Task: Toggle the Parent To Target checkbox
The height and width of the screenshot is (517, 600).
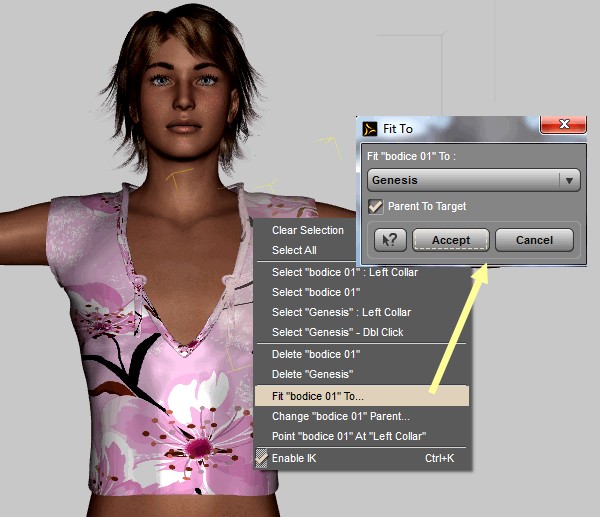Action: point(375,207)
